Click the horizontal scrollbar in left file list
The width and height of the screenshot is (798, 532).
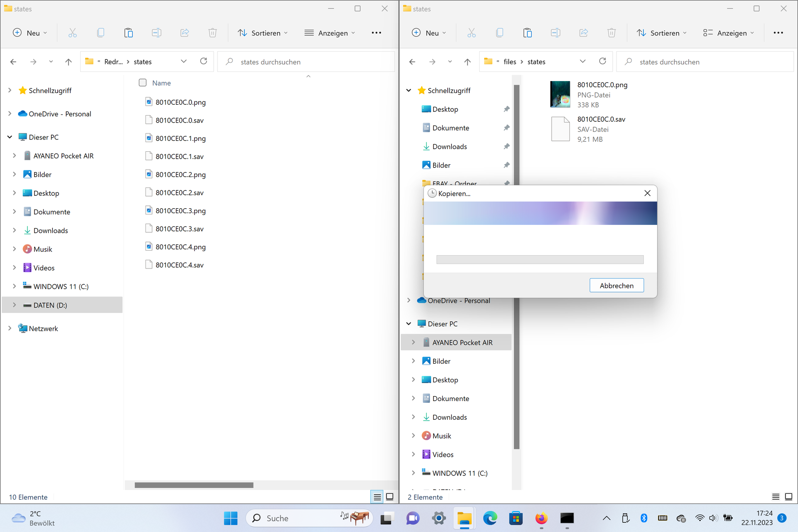[x=194, y=485]
